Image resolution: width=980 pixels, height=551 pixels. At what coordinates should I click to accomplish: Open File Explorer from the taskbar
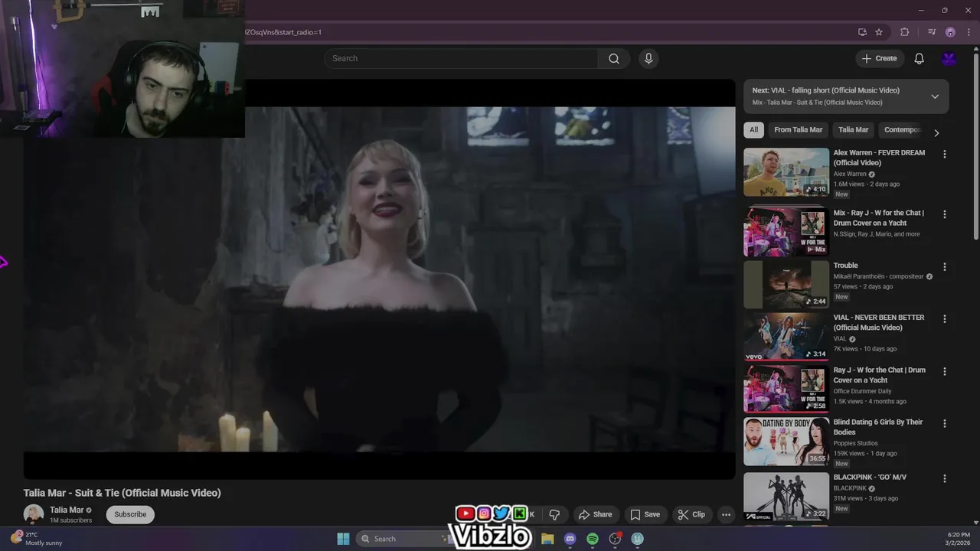(x=547, y=539)
